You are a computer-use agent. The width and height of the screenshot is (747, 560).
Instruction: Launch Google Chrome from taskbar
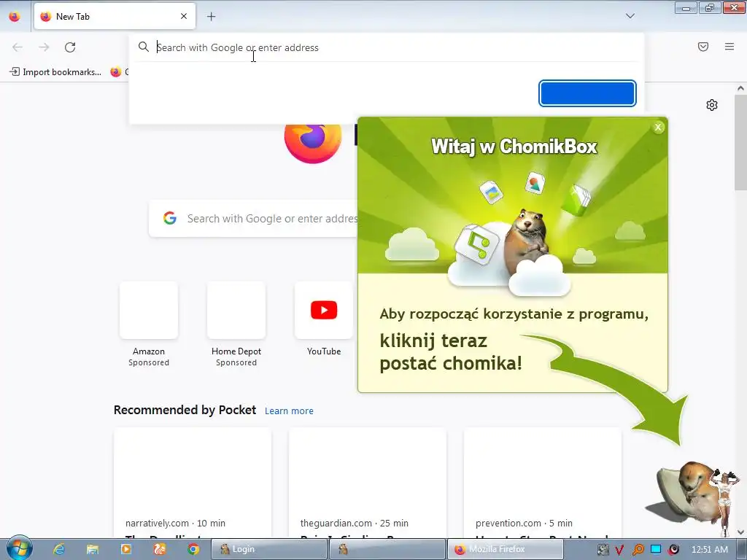(x=193, y=549)
